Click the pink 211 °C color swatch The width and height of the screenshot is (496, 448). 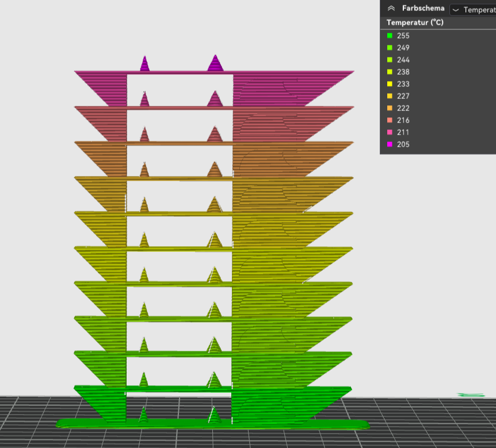pyautogui.click(x=390, y=132)
